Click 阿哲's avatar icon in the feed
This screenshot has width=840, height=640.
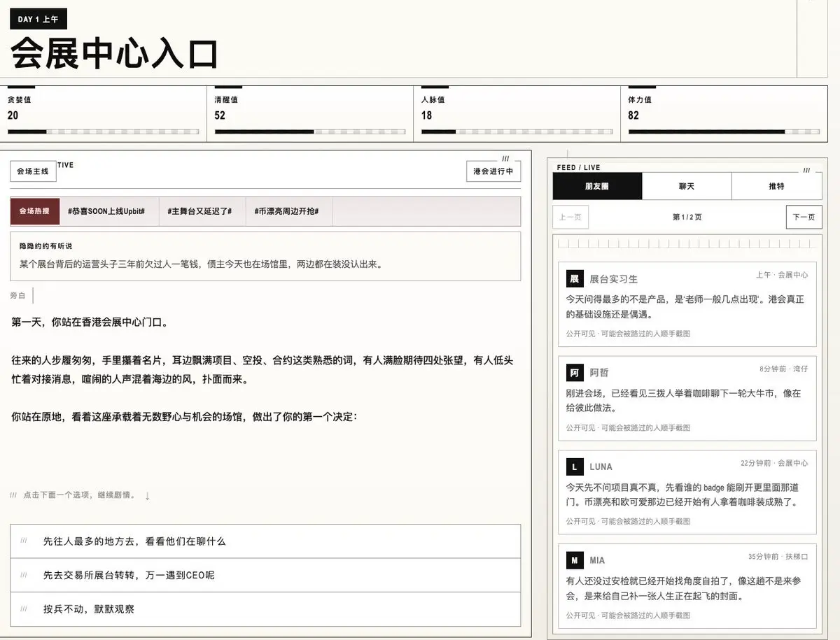[574, 373]
